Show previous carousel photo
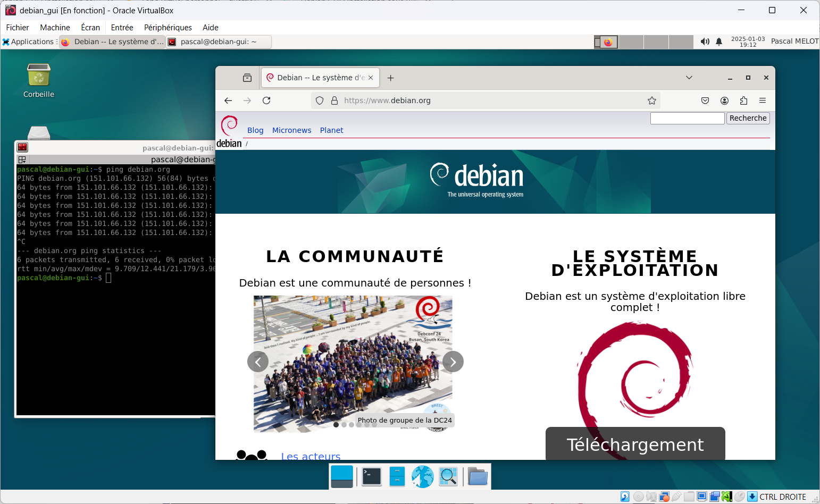Viewport: 820px width, 504px height. coord(258,362)
